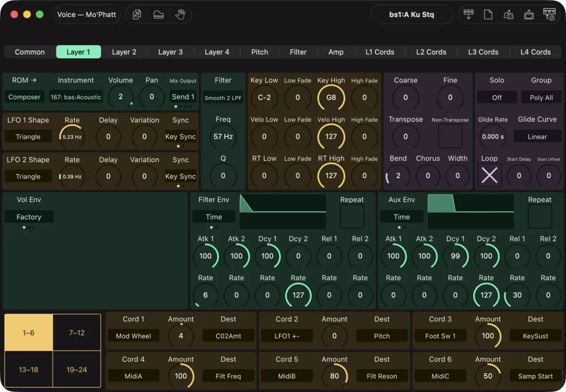This screenshot has height=392, width=566.
Task: Switch to the Common tab
Action: click(x=30, y=52)
